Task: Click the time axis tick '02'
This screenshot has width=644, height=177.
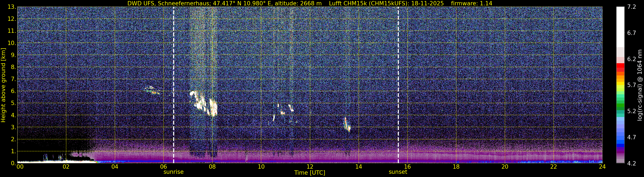Action: 66,167
